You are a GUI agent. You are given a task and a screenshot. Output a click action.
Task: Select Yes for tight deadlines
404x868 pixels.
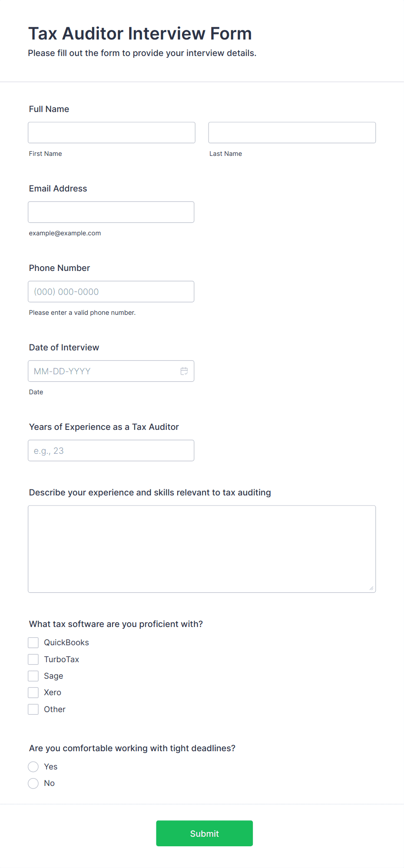33,767
